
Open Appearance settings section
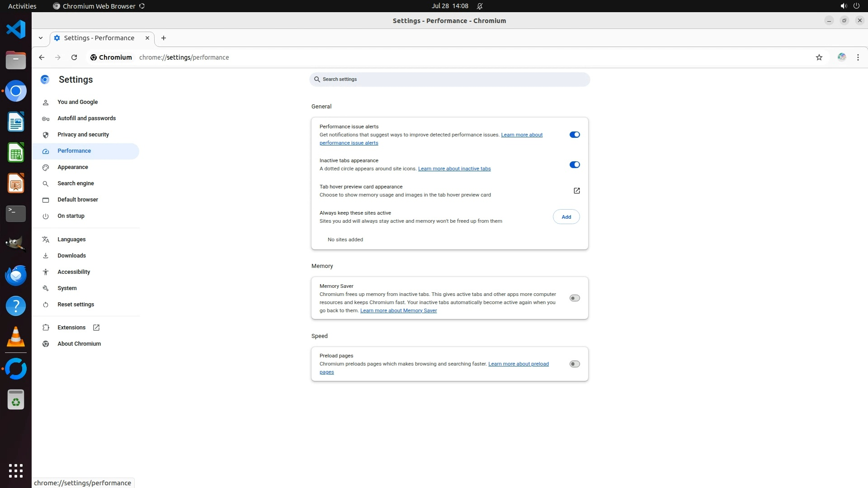(72, 167)
